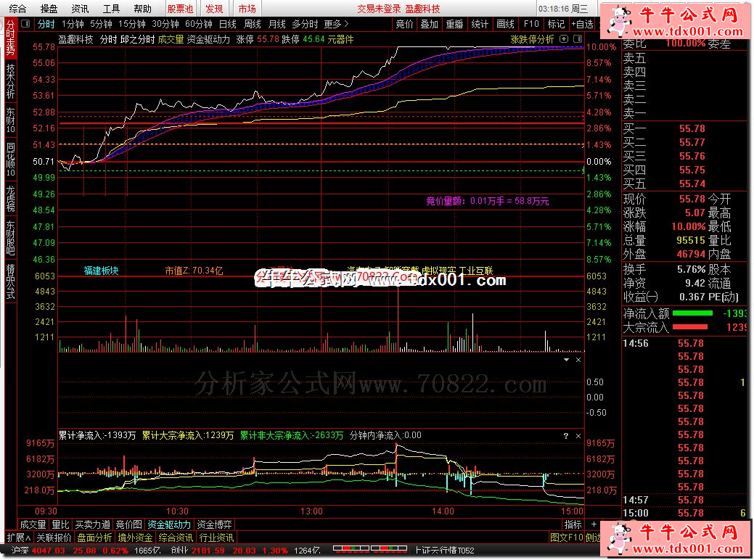The height and width of the screenshot is (560, 754).
Task: Click the 沪深 index value 4047.03
Action: [48, 551]
